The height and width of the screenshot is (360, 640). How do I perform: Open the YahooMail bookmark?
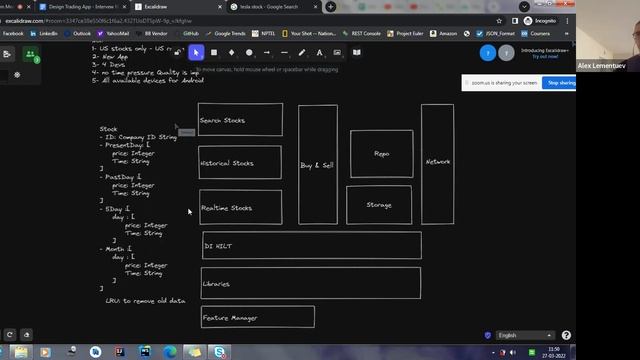point(113,33)
